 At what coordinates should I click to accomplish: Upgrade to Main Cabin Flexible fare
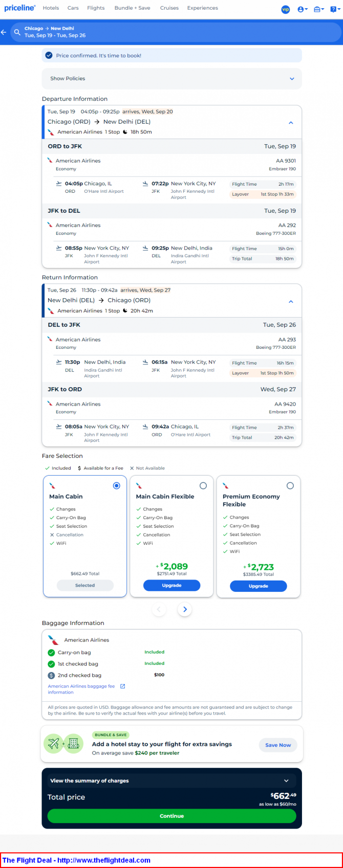point(171,586)
